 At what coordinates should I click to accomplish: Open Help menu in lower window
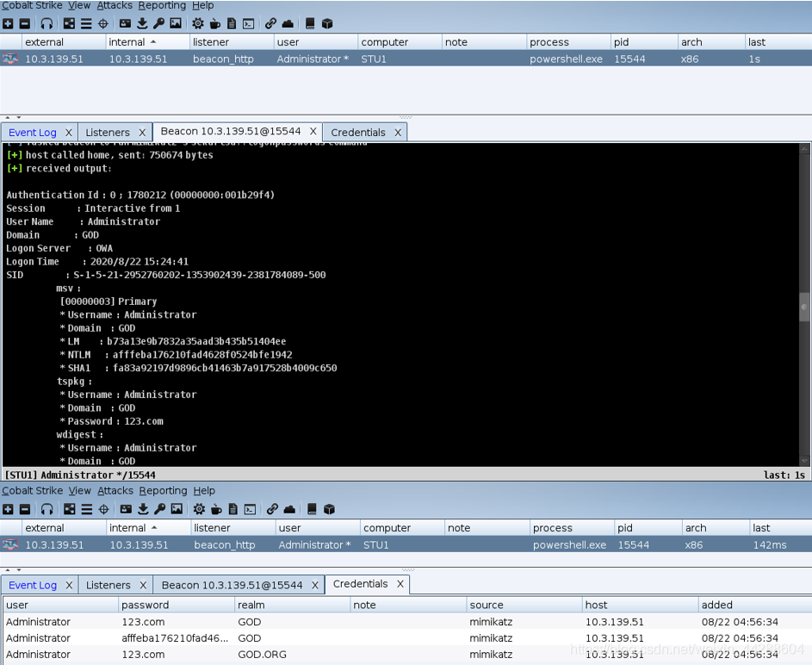click(x=204, y=490)
